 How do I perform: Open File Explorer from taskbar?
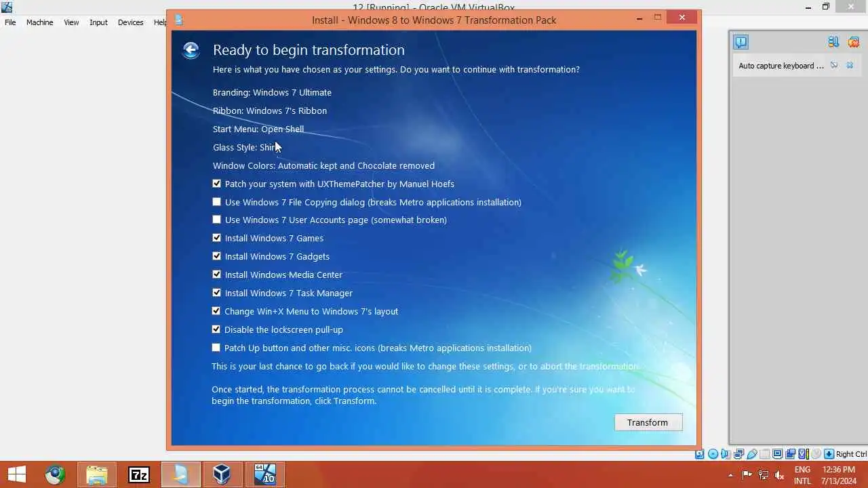pos(97,474)
